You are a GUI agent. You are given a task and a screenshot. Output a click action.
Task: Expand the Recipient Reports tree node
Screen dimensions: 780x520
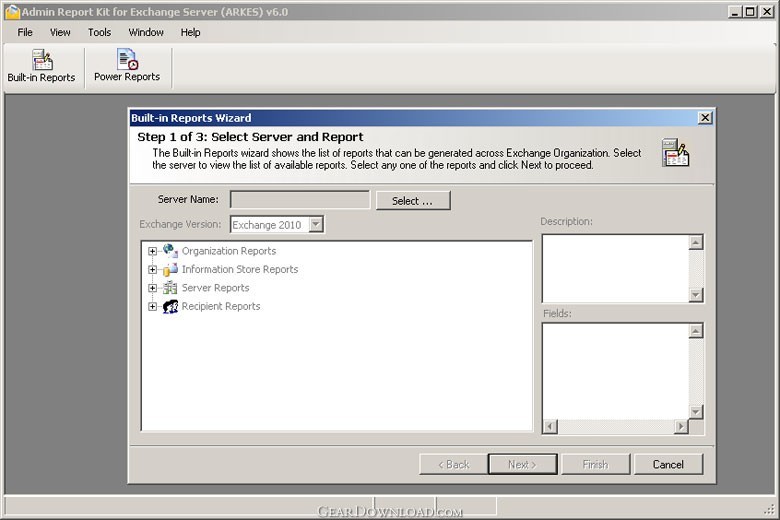click(153, 307)
